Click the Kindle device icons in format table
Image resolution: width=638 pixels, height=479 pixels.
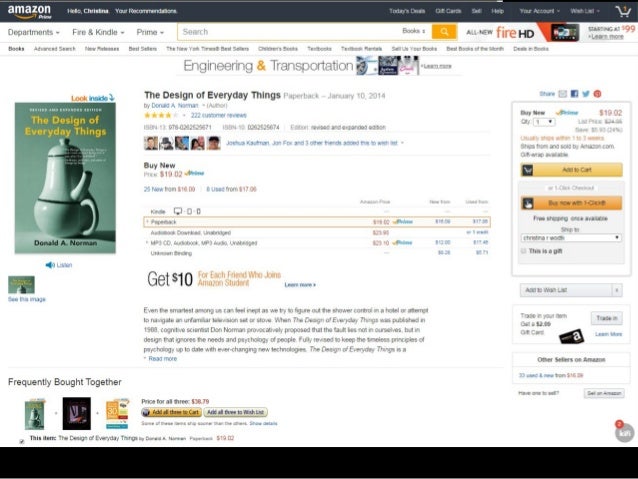187,211
